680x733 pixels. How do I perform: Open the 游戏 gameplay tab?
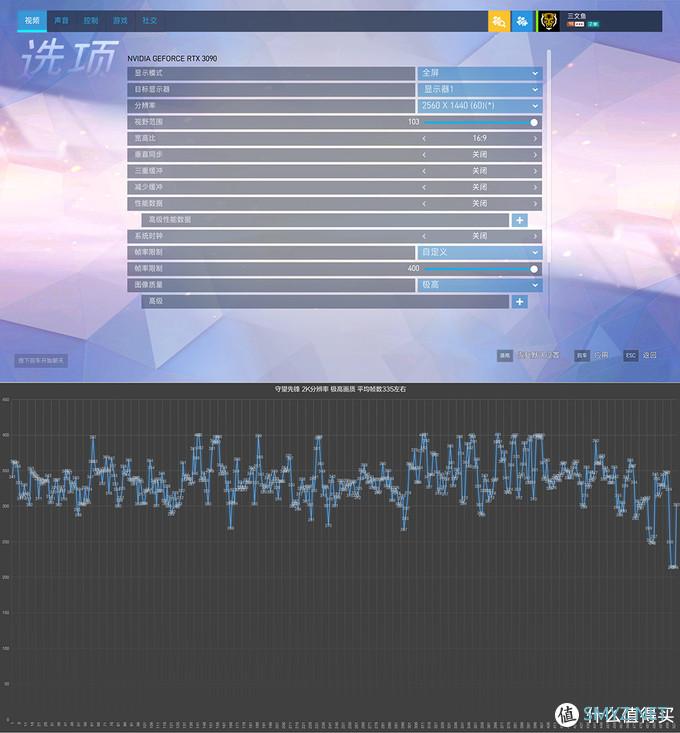(120, 21)
